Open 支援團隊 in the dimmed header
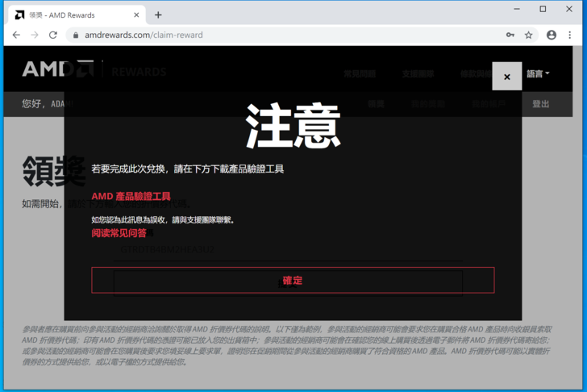 [418, 73]
